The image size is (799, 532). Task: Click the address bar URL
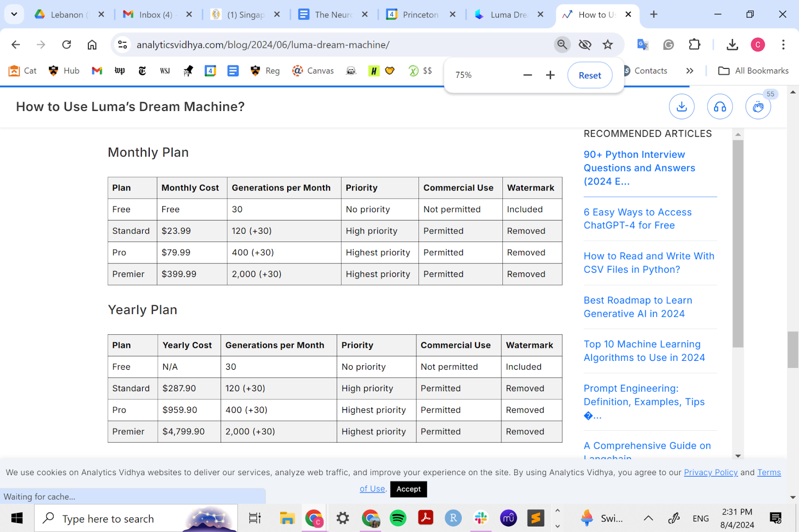(x=263, y=45)
